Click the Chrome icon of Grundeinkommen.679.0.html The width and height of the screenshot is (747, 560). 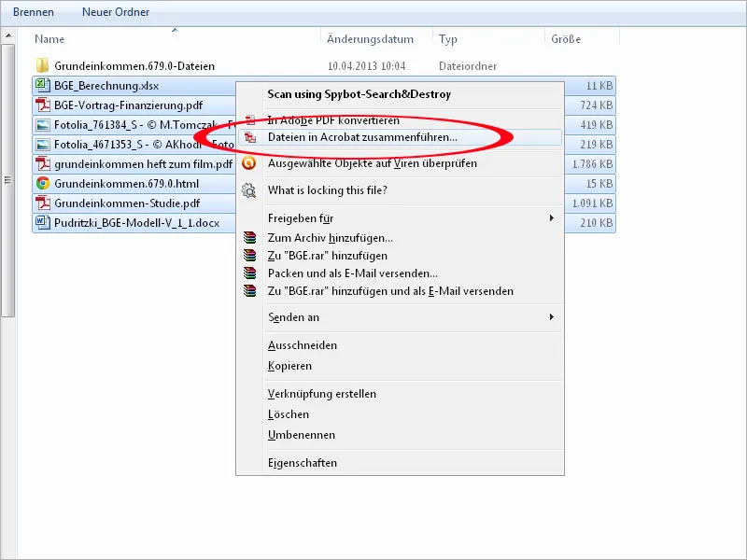[43, 183]
